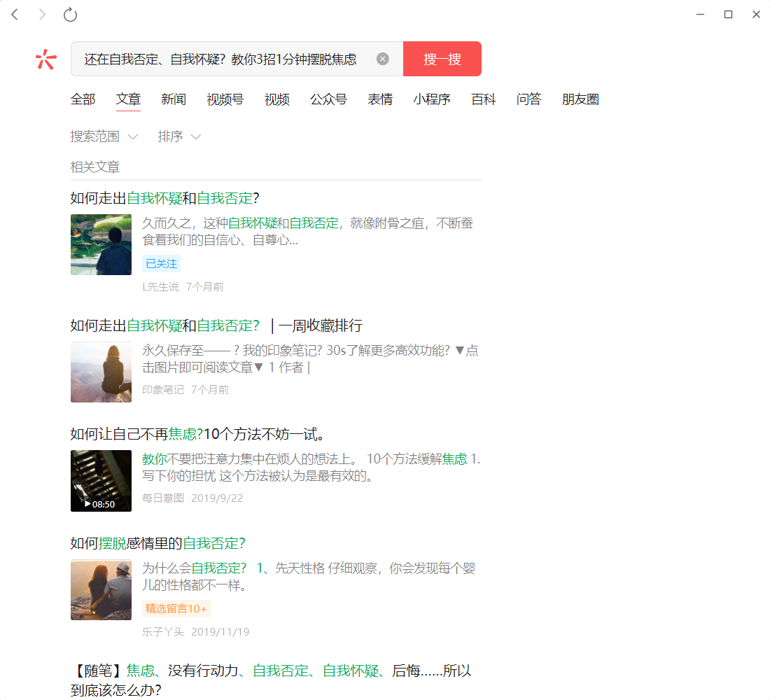The image size is (770, 700).
Task: Open the 【随笔】焦虑、没有行动力 article
Action: tap(271, 680)
